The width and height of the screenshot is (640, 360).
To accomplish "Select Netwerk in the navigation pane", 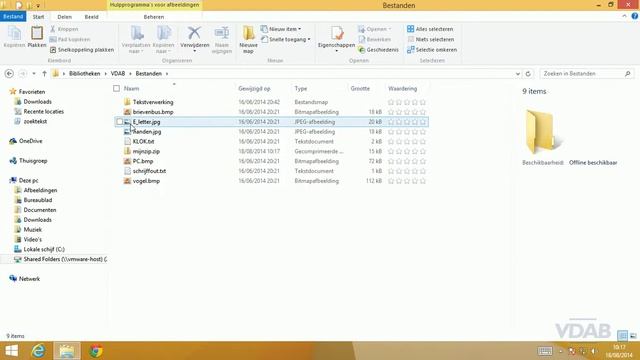I will pos(29,279).
